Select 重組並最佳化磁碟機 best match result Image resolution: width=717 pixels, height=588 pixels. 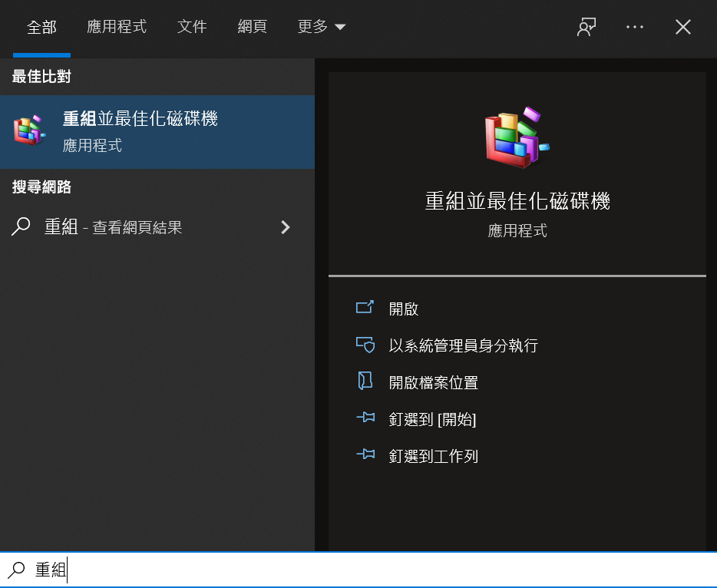click(x=157, y=132)
